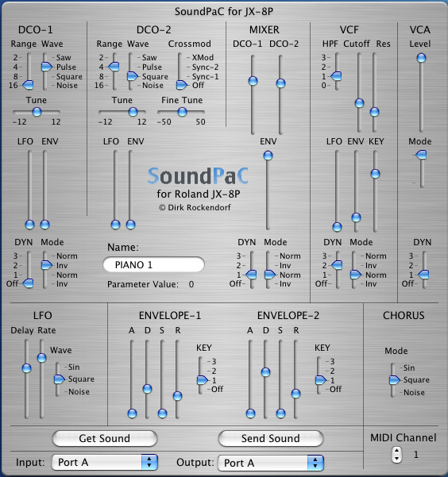
Task: Click the DCO-2 Fine Tune slider knob
Action: pos(182,112)
